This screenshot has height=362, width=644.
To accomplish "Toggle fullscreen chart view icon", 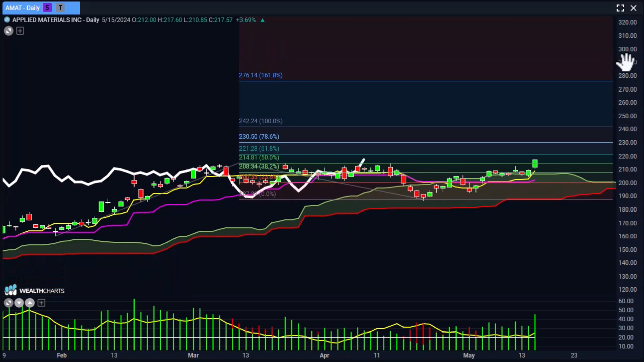I will 620,8.
